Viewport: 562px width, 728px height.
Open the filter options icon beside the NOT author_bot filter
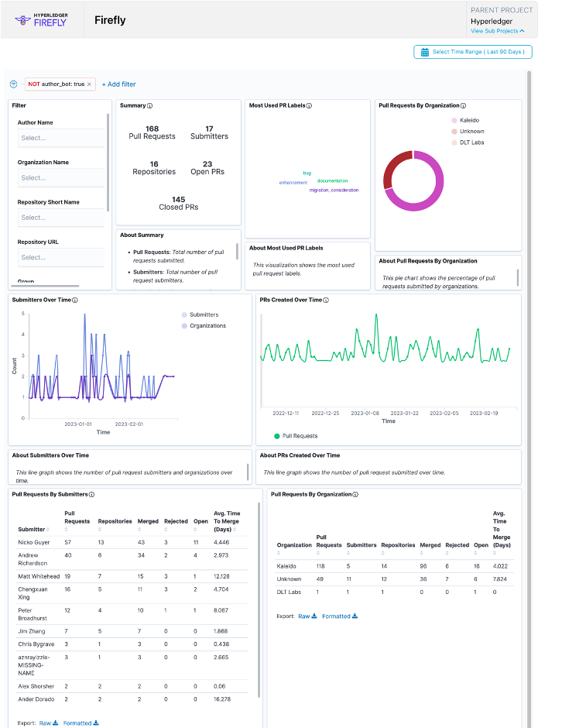(13, 84)
